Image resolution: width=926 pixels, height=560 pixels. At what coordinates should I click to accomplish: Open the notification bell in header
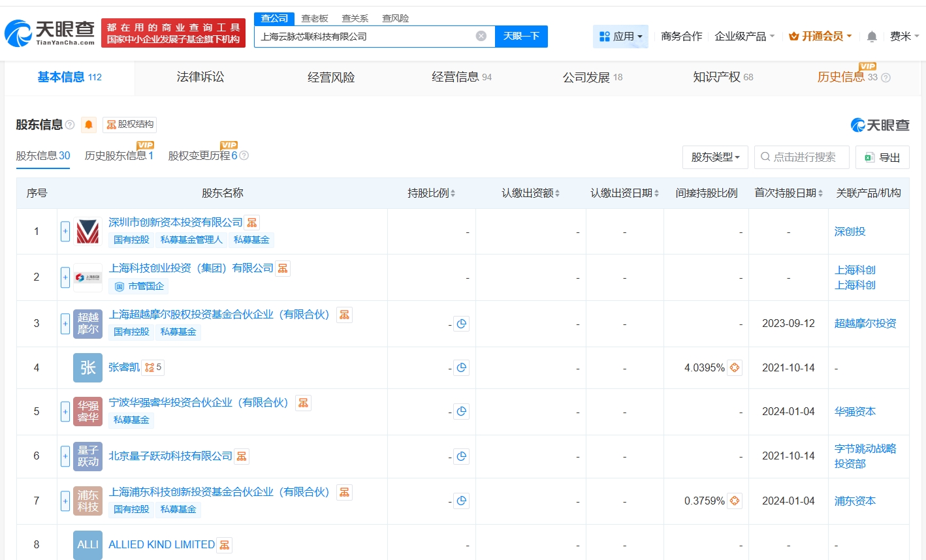coord(872,37)
